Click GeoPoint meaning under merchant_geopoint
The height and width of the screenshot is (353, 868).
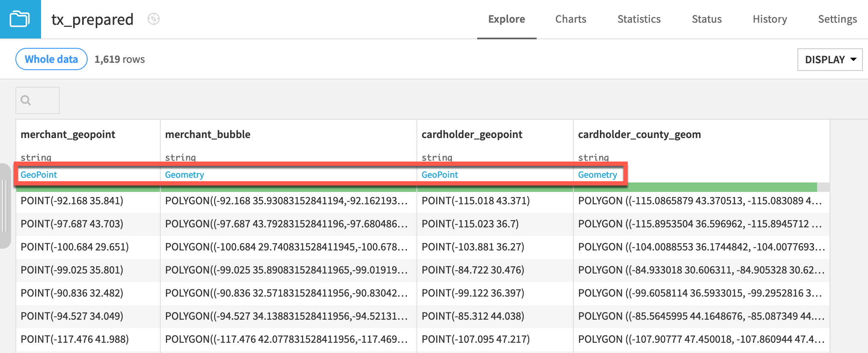tap(39, 175)
